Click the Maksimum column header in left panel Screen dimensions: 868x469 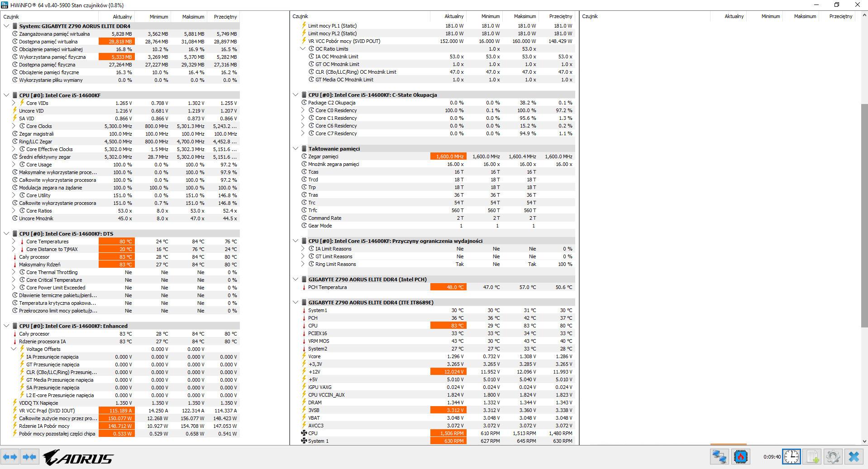coord(193,17)
